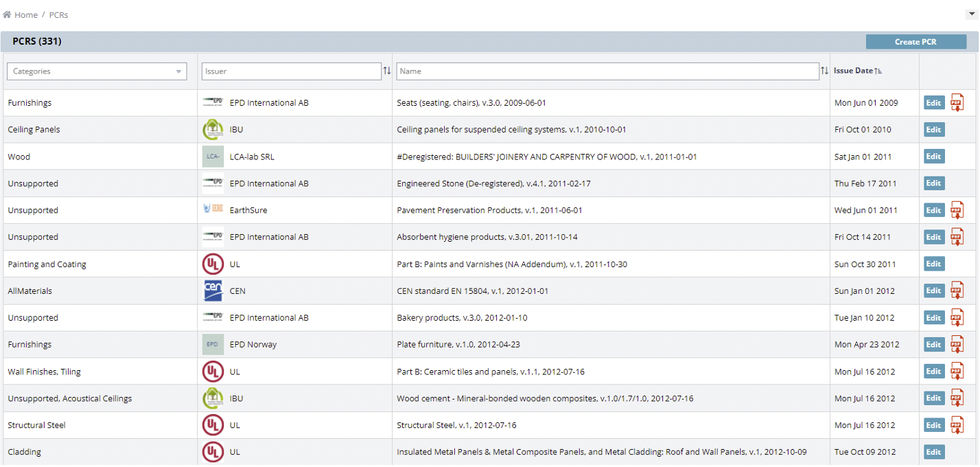The image size is (980, 467).
Task: Toggle Issue Date sort direction
Action: tap(878, 71)
